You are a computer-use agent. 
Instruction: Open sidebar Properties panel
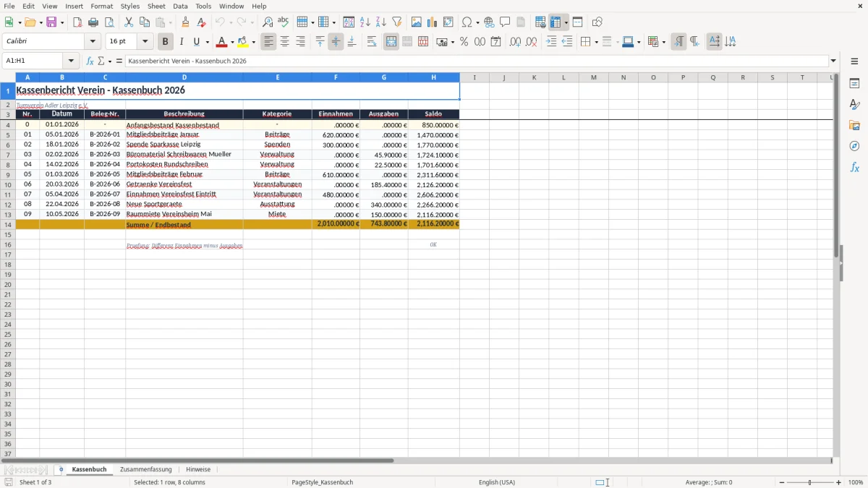click(854, 84)
